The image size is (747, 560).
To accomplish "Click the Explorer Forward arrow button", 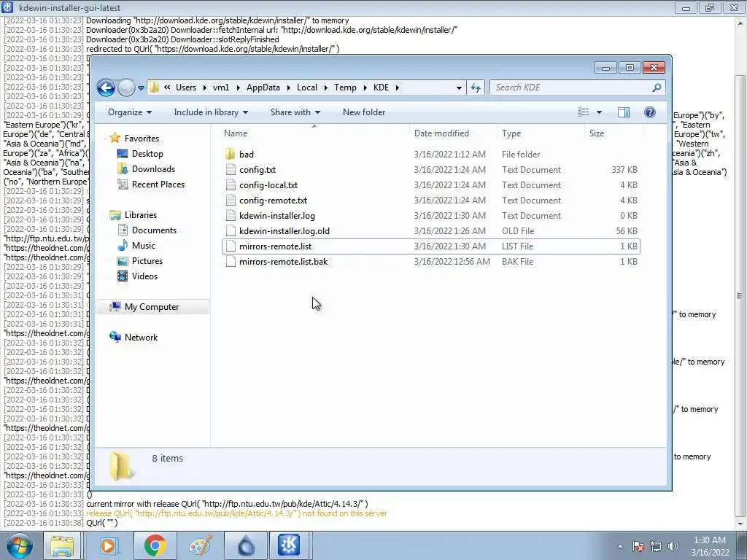I will click(126, 87).
